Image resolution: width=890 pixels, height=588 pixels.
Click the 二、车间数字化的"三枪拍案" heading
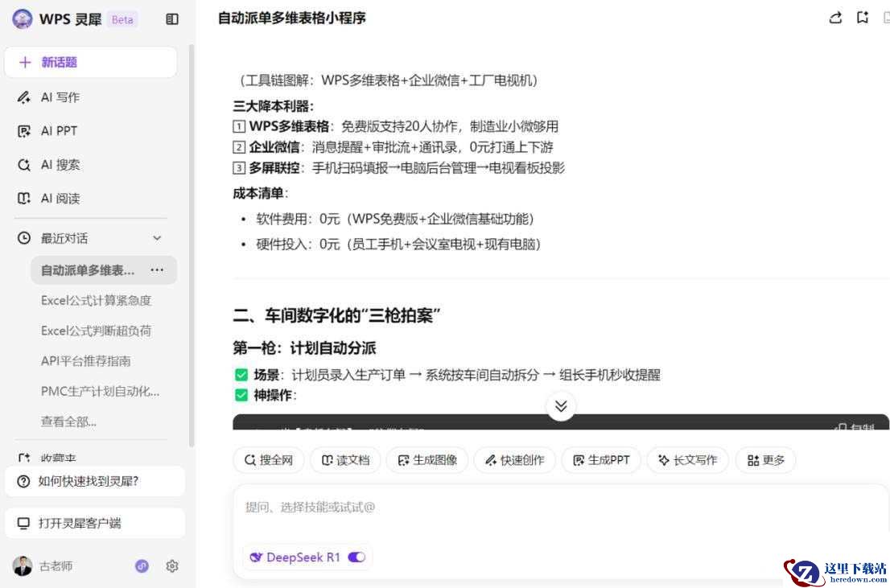337,316
